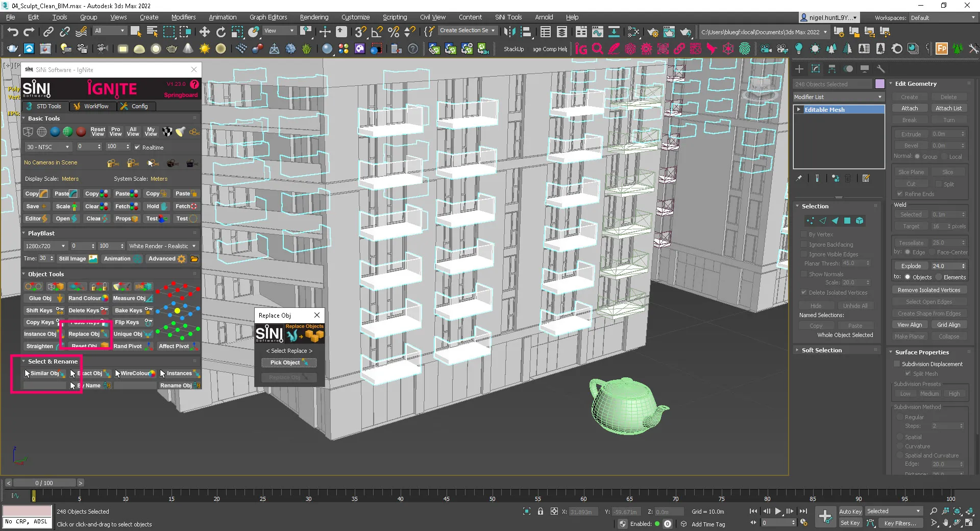This screenshot has height=531, width=980.
Task: Open the Angle Snap toggle icon
Action: [377, 32]
